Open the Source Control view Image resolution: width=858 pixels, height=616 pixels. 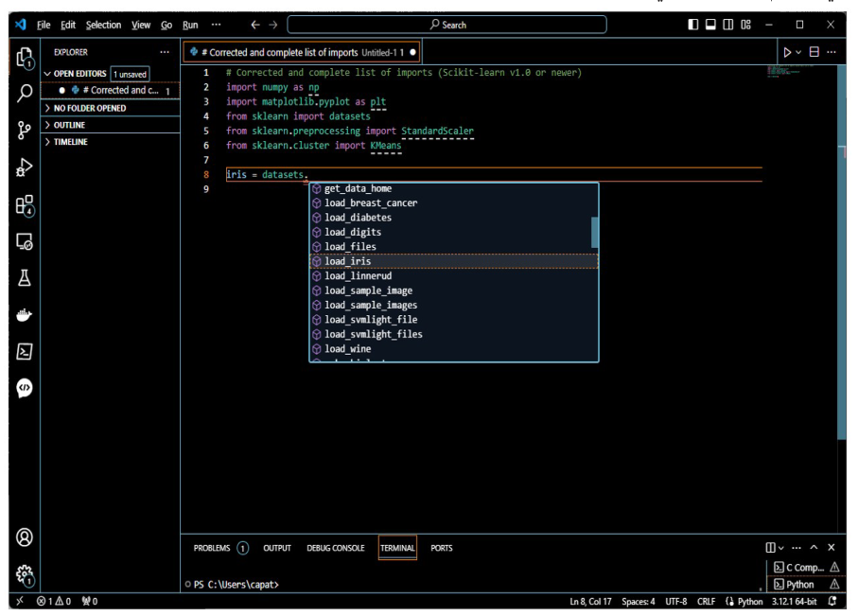click(24, 130)
